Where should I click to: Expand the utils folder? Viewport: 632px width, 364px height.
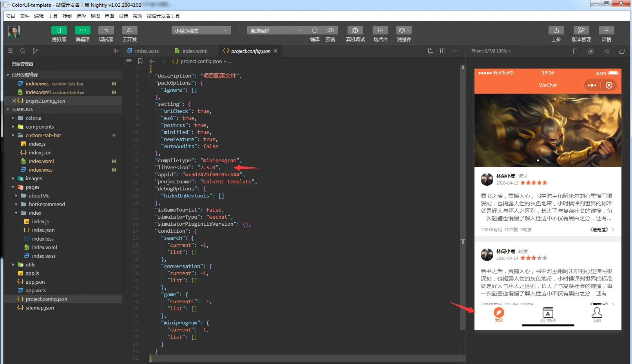point(63,264)
